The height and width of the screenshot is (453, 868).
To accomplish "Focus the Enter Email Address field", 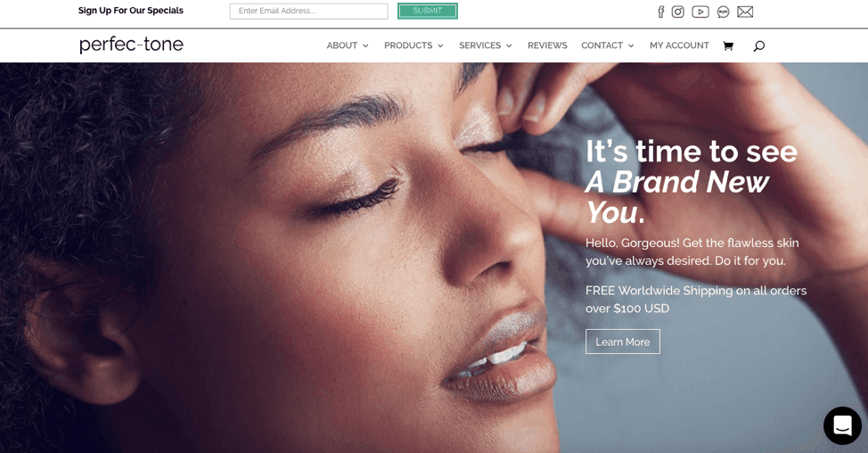I will [x=309, y=11].
